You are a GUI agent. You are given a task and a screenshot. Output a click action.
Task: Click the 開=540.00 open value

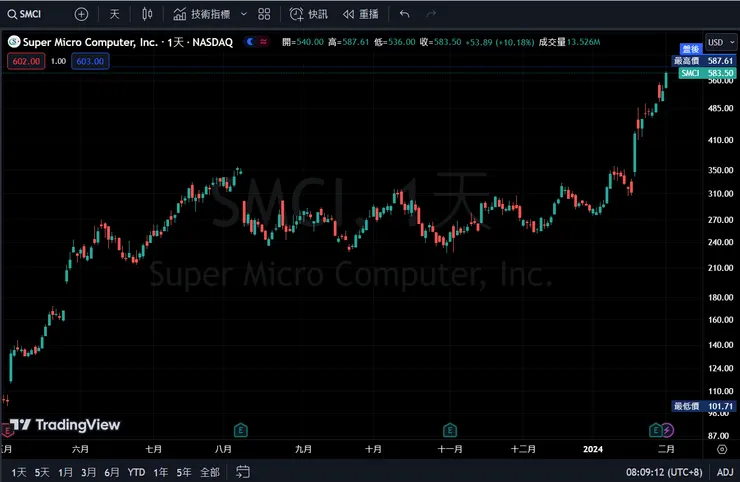303,42
